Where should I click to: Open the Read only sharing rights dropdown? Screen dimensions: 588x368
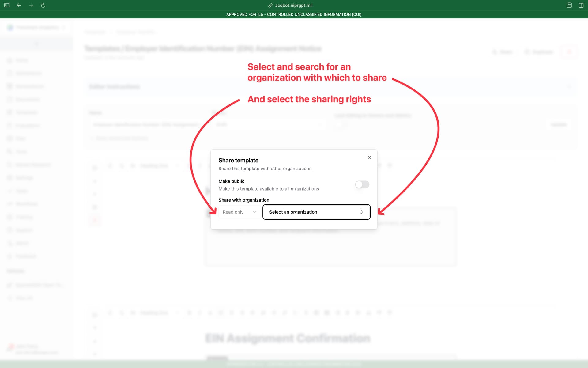(x=239, y=212)
